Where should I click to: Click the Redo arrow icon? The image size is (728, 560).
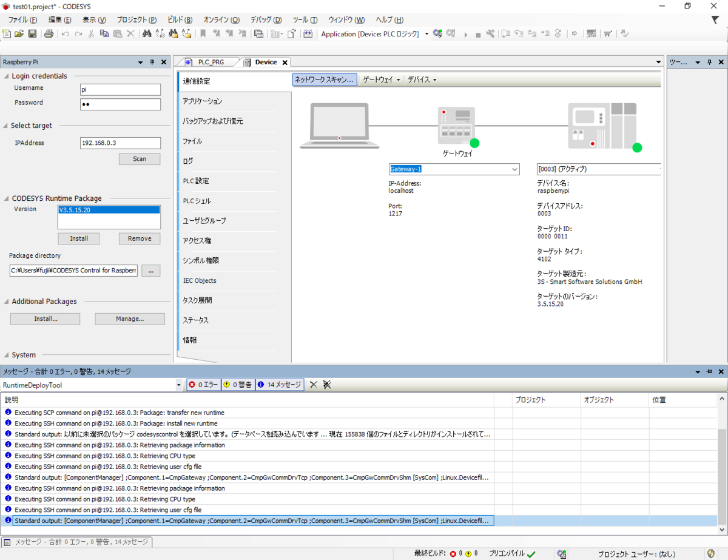78,34
